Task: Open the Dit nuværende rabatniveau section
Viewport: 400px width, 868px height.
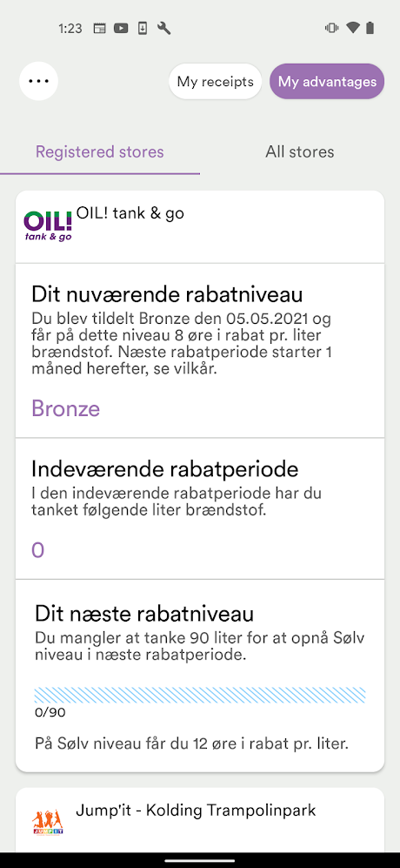Action: tap(200, 350)
